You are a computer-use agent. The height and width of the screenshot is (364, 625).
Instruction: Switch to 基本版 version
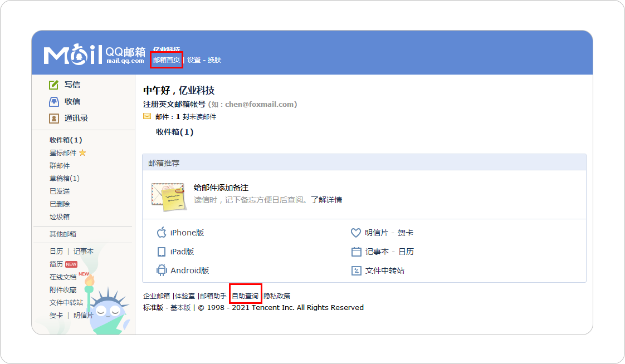(180, 307)
